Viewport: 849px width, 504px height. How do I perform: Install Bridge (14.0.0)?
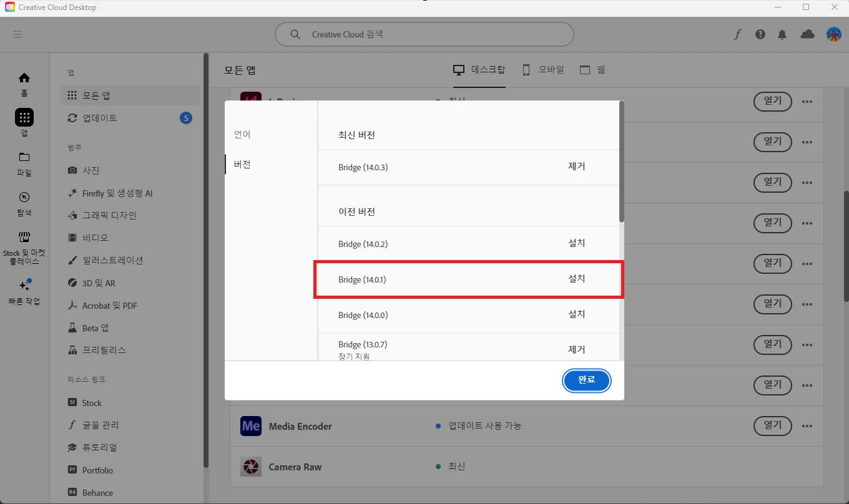point(577,314)
